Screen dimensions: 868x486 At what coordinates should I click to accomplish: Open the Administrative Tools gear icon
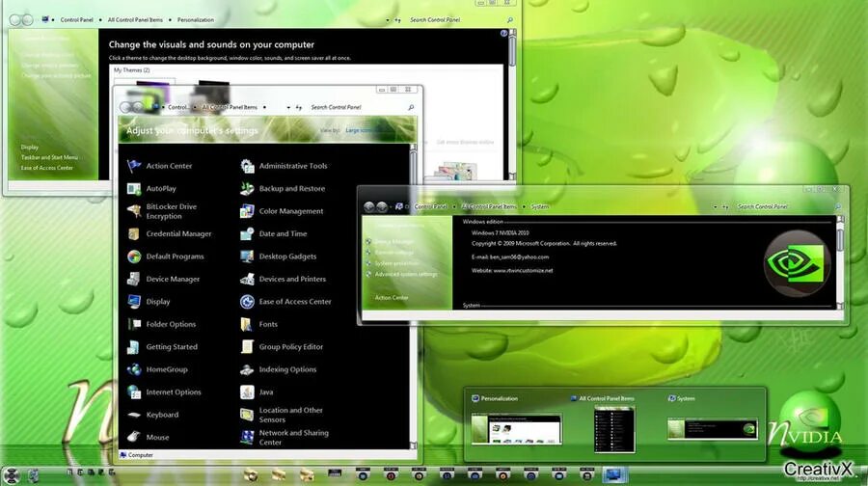coord(247,166)
